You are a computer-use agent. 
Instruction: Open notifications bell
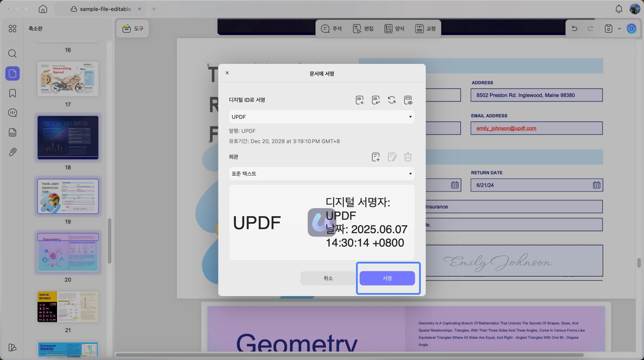coord(619,9)
